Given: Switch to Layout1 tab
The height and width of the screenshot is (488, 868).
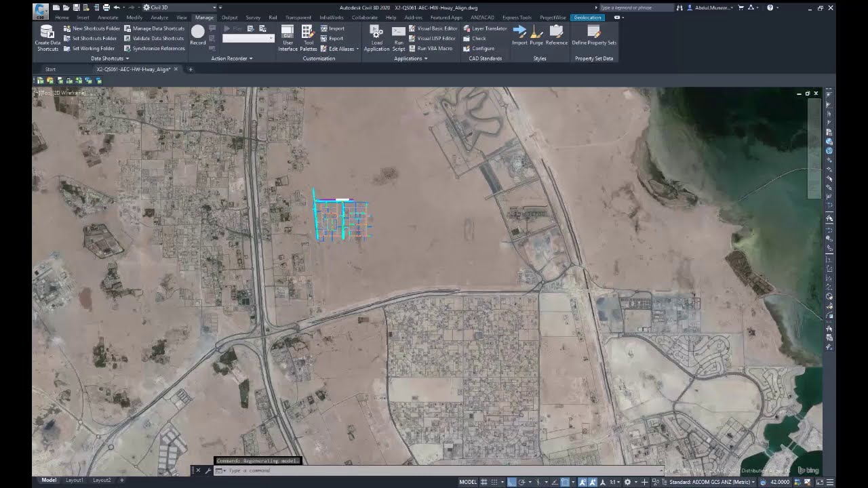Looking at the screenshot, I should 75,481.
